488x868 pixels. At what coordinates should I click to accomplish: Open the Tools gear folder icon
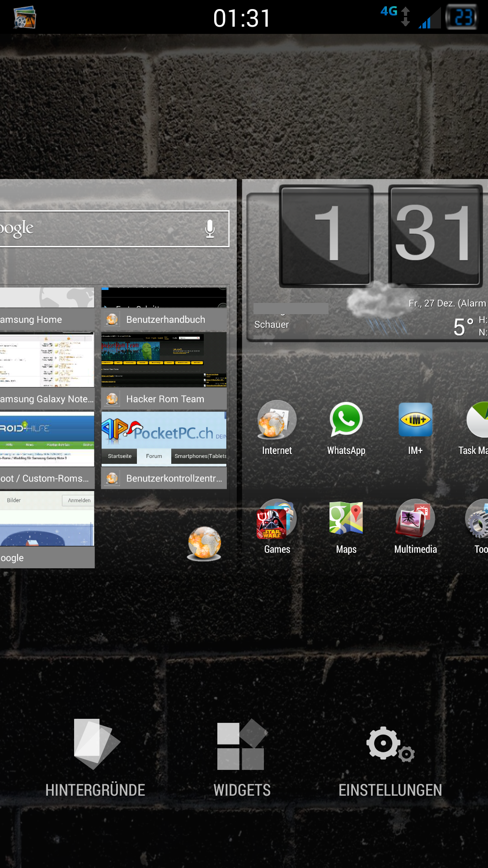(477, 519)
